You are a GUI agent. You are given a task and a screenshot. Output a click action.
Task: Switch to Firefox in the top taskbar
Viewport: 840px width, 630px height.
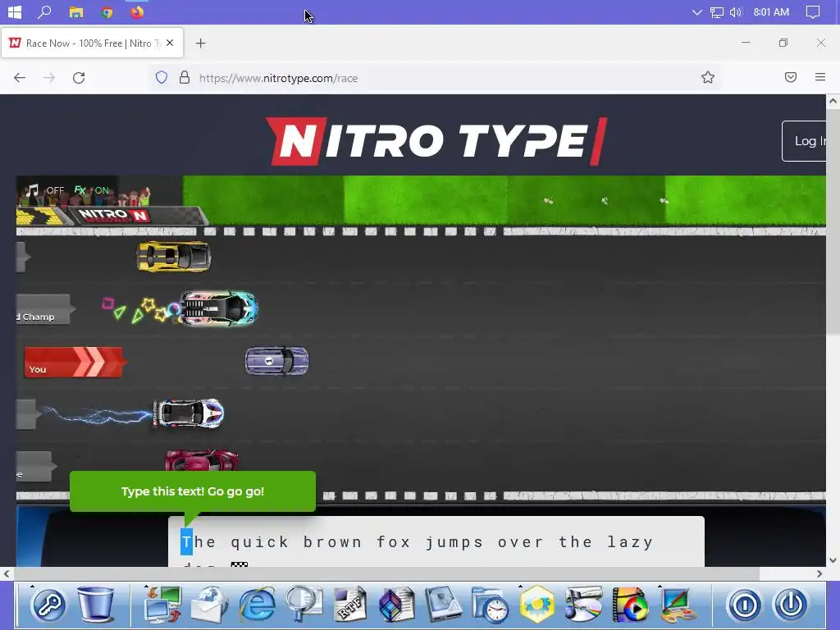[137, 11]
